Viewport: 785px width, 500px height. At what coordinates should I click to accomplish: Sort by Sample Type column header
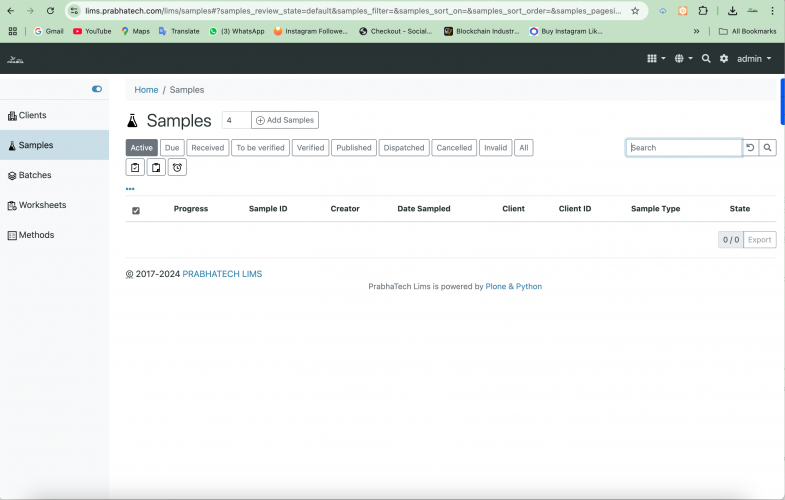coord(655,209)
